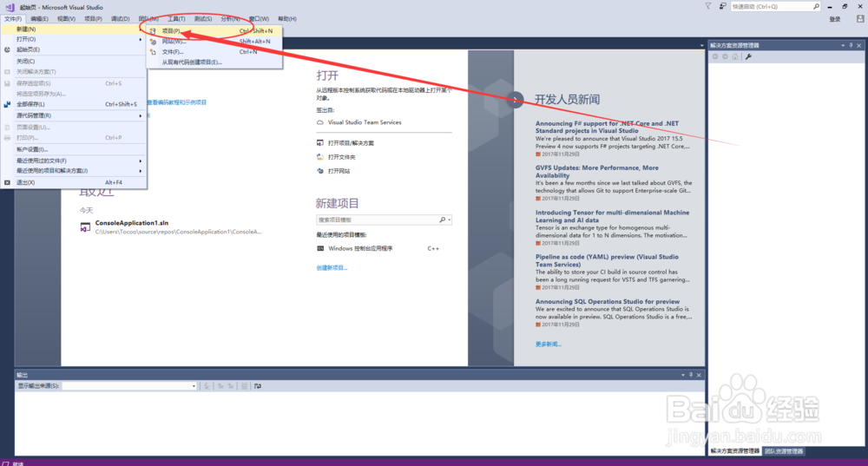The width and height of the screenshot is (868, 466).
Task: Switch to 解决方案资源管理器 bottom tab
Action: pos(735,451)
